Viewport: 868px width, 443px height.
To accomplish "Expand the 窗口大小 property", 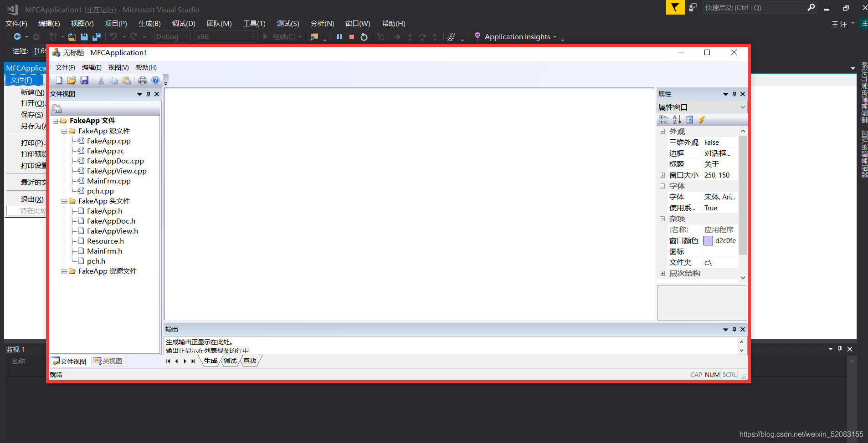I will tap(662, 175).
